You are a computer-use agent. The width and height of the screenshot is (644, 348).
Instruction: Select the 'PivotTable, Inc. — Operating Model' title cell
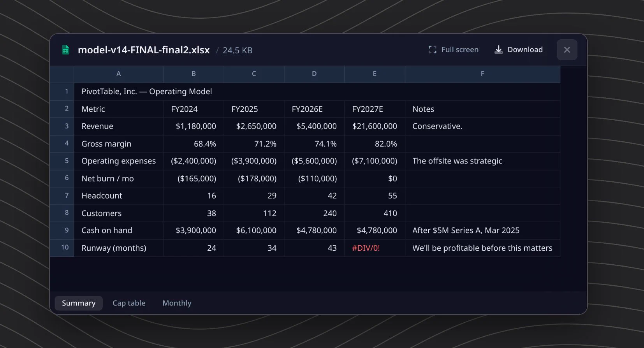click(317, 91)
